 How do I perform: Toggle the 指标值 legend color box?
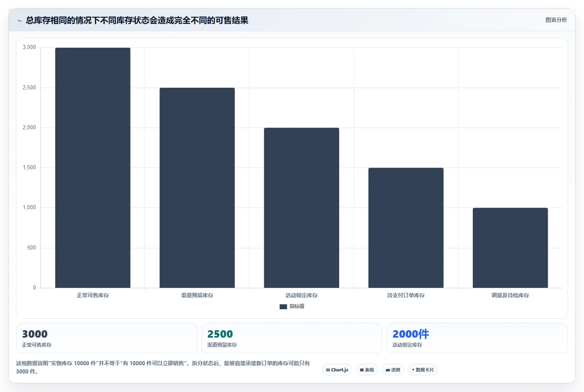pos(283,307)
